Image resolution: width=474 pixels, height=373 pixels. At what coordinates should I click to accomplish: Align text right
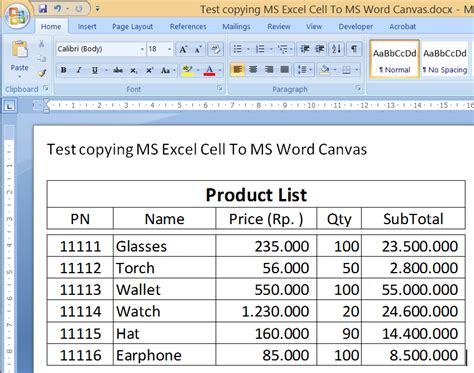[269, 70]
